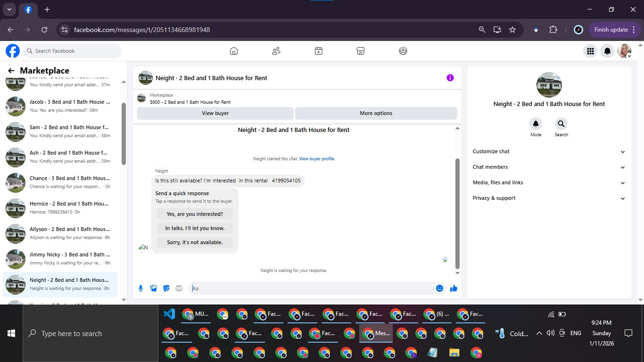
Task: Click the message Aa input field
Action: (x=310, y=288)
